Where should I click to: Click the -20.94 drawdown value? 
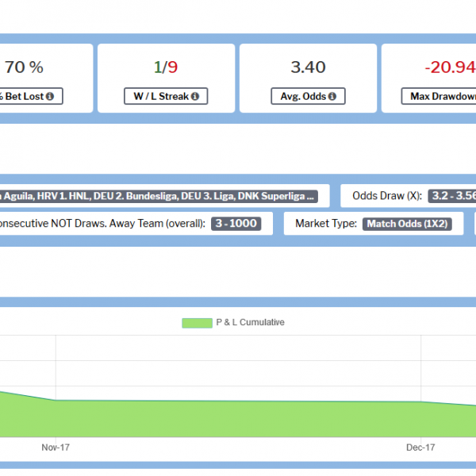[x=450, y=67]
